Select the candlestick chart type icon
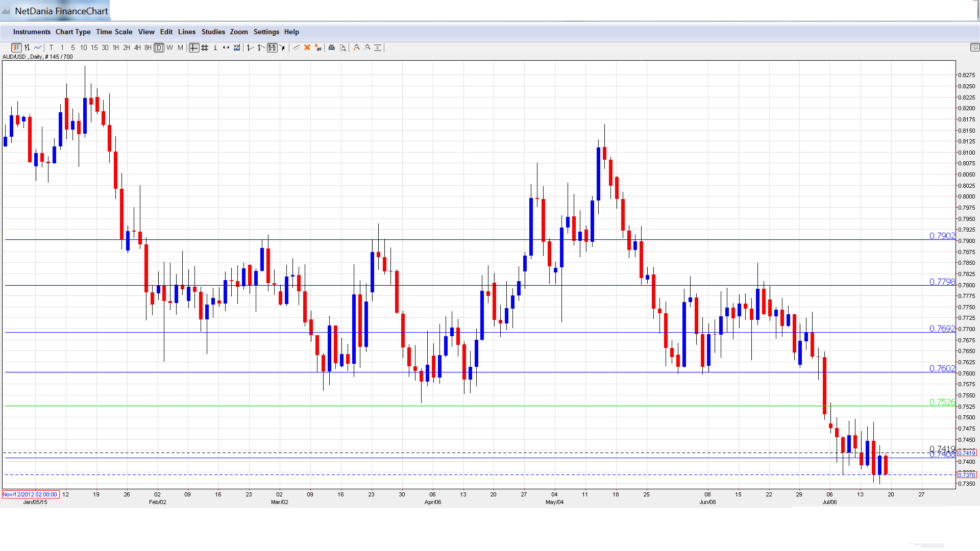The image size is (980, 551). click(x=16, y=47)
